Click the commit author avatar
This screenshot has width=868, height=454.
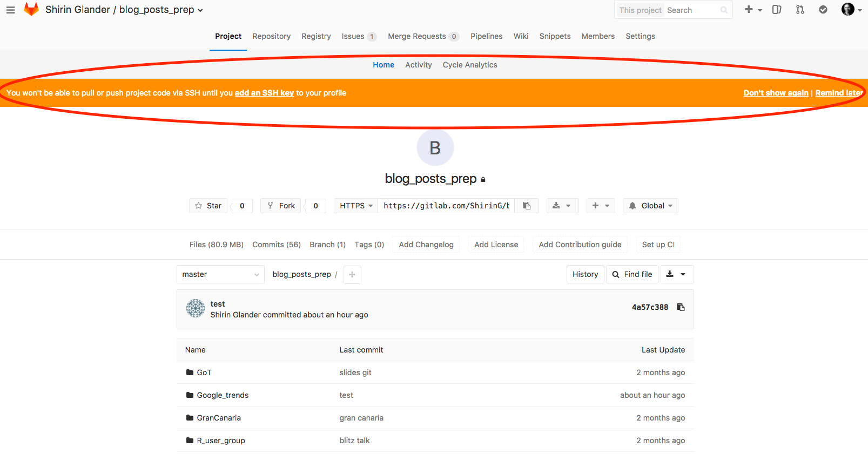[x=196, y=308]
